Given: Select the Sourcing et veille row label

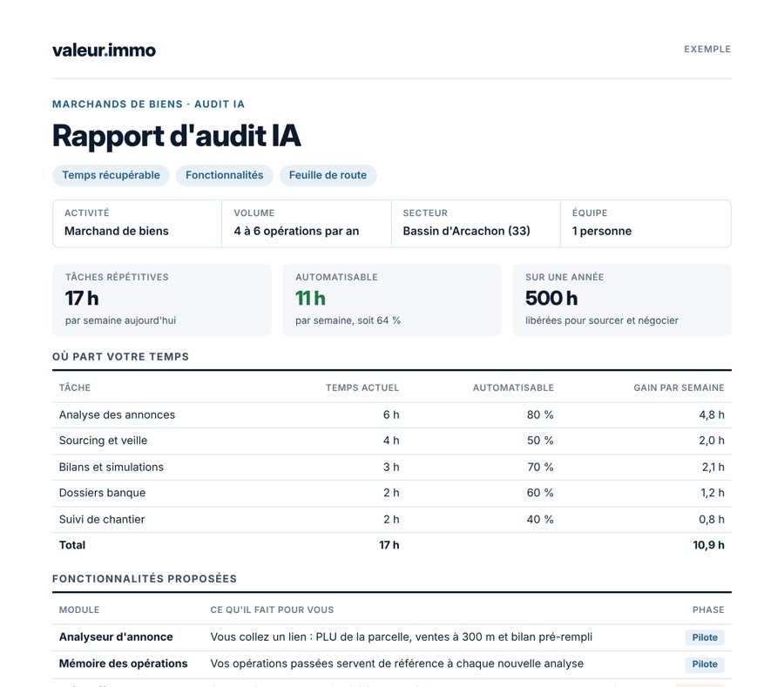Looking at the screenshot, I should 103,441.
